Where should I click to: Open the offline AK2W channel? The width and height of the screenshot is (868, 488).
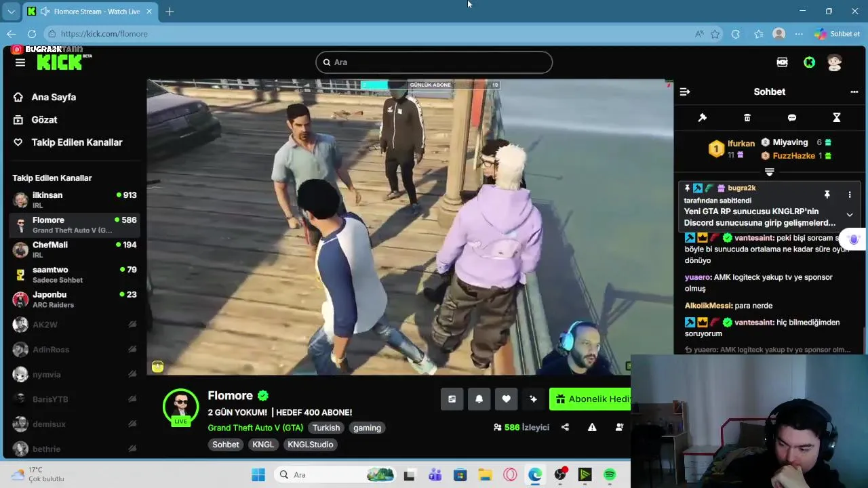[x=75, y=325]
